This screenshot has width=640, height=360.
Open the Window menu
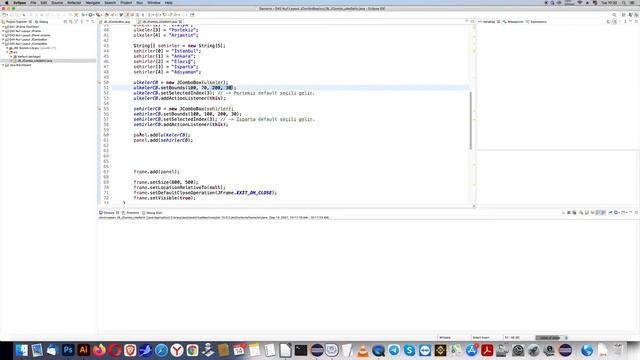[154, 2]
